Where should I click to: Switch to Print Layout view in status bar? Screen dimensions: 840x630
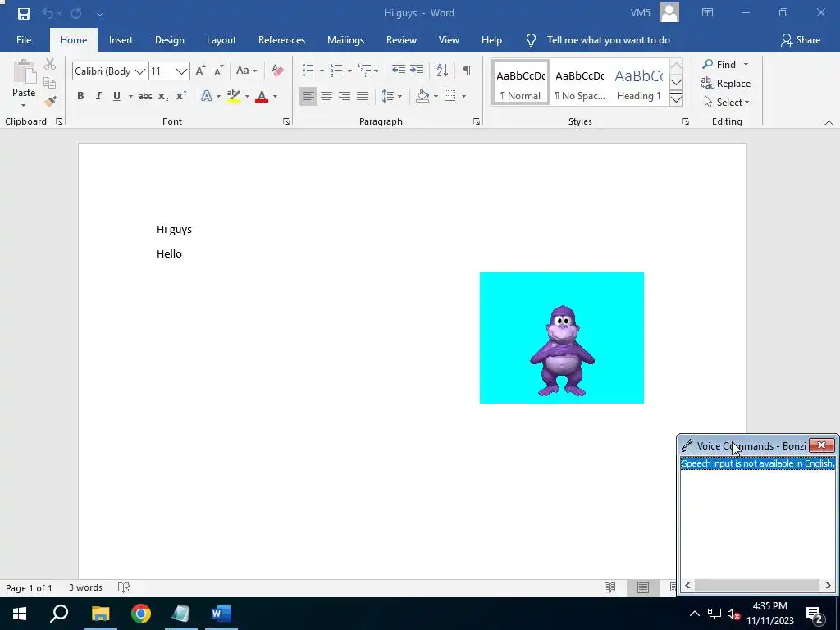coord(643,587)
